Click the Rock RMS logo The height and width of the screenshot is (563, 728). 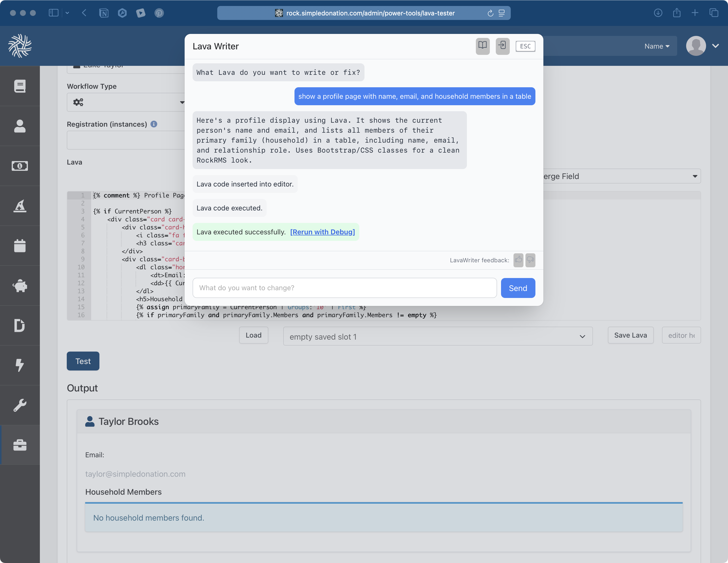[20, 46]
